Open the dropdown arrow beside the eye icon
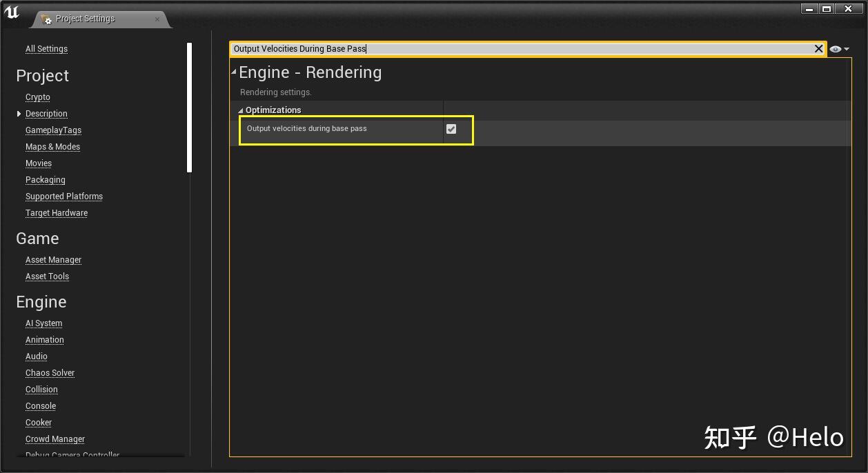Viewport: 868px width, 473px height. pos(847,49)
